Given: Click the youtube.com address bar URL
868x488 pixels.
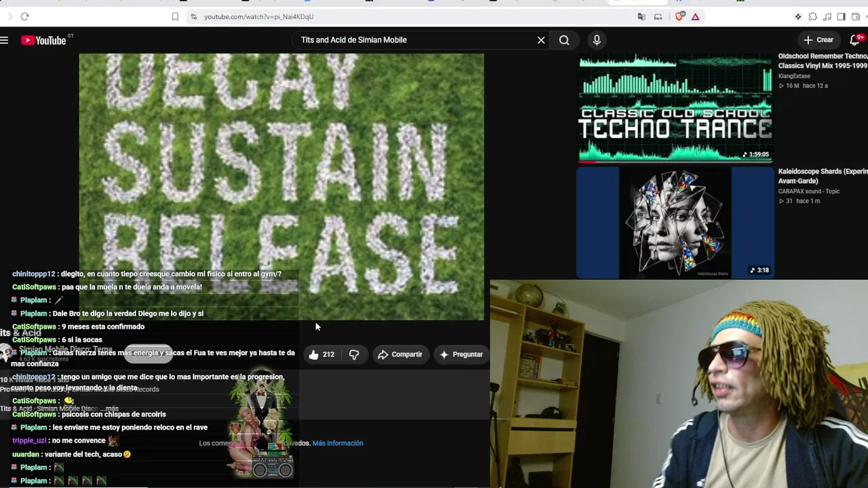Looking at the screenshot, I should [x=258, y=16].
